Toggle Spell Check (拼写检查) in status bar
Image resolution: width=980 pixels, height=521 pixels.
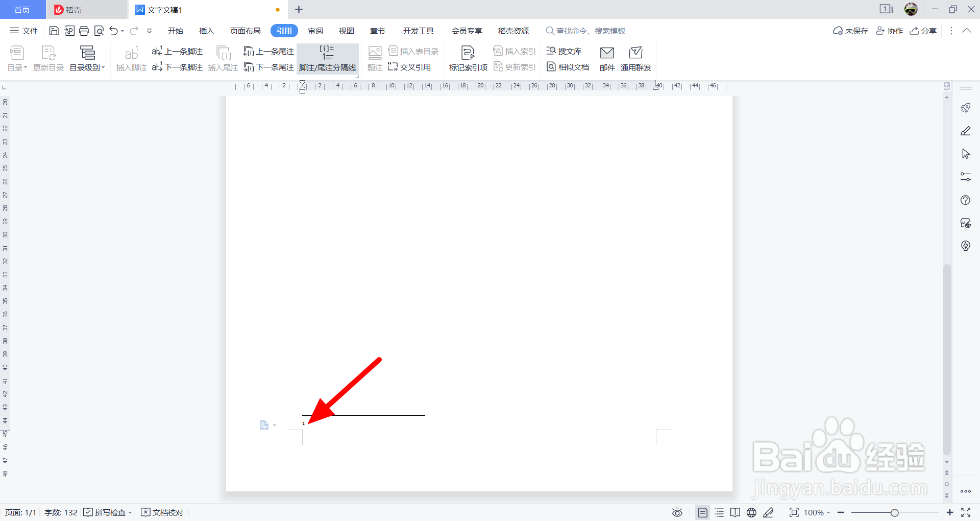105,512
